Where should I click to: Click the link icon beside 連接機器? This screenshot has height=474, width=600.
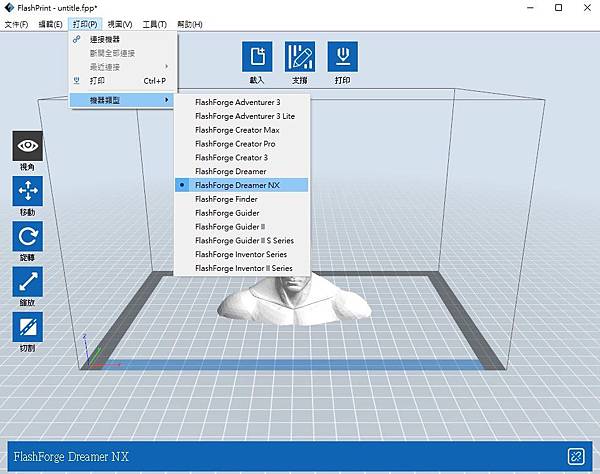tap(77, 39)
